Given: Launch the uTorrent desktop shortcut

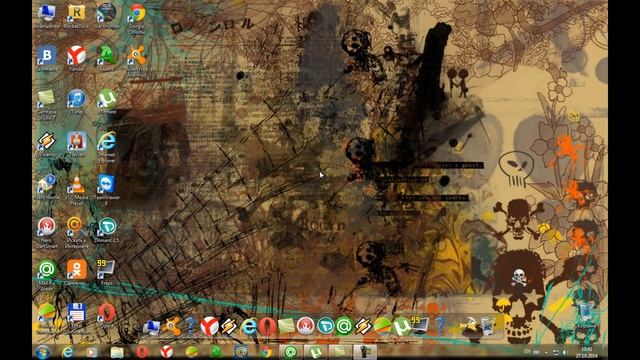Looking at the screenshot, I should [x=107, y=101].
